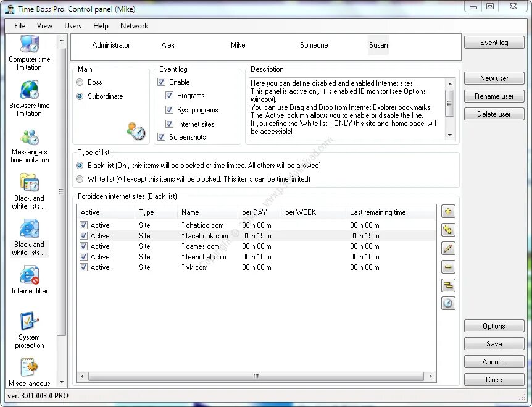Viewport: 532px width, 407px height.
Task: Sort by per DAY column header
Action: [x=259, y=212]
